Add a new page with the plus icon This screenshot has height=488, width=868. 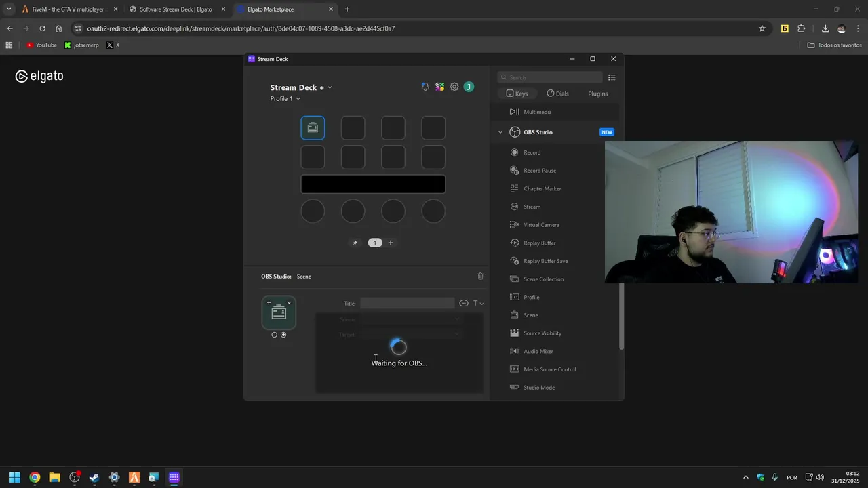pos(391,243)
